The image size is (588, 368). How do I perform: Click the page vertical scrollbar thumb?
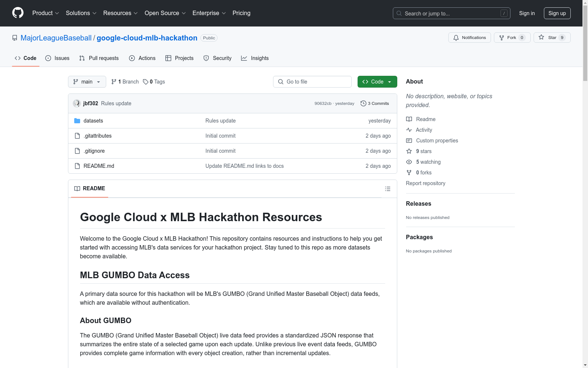pos(585,43)
